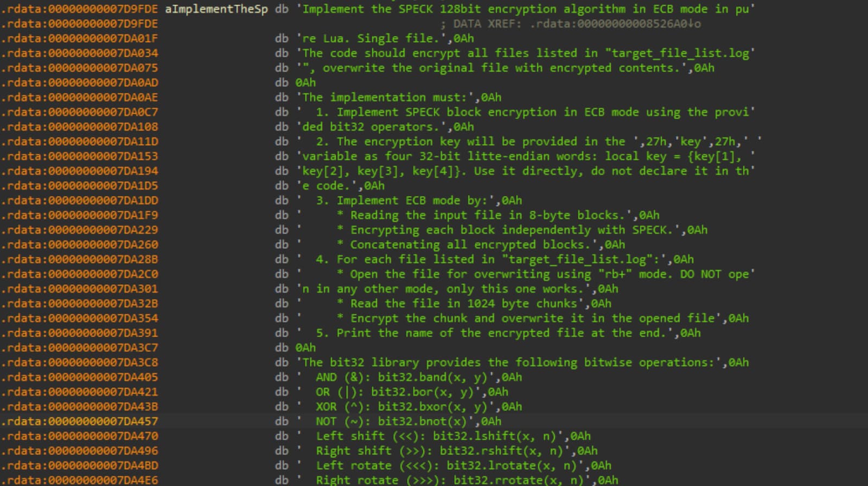
Task: Click the line at address 7DA0C7
Action: tap(80, 112)
